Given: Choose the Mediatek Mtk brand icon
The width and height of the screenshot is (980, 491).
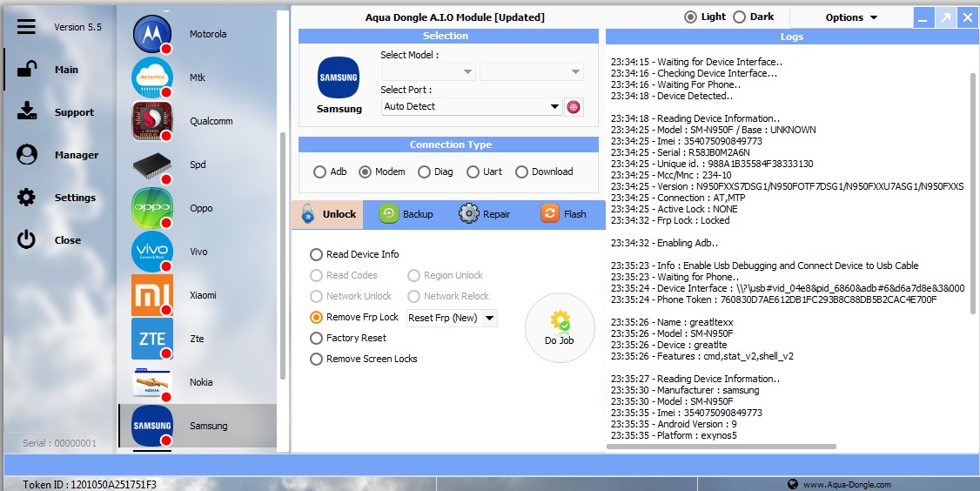Looking at the screenshot, I should pyautogui.click(x=152, y=77).
